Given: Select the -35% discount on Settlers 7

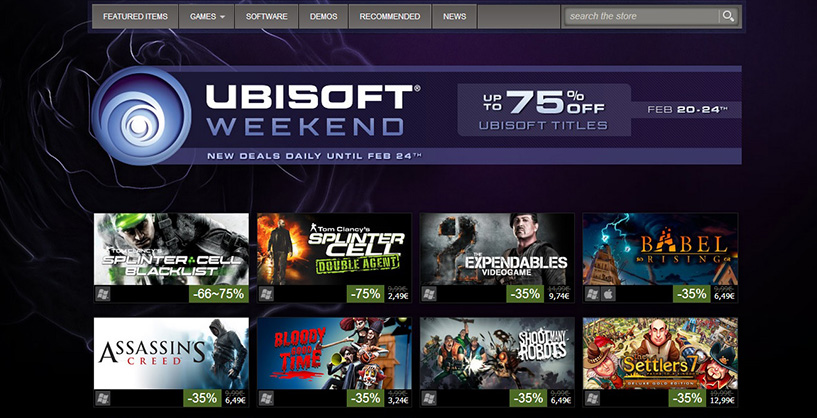Looking at the screenshot, I should [x=688, y=399].
